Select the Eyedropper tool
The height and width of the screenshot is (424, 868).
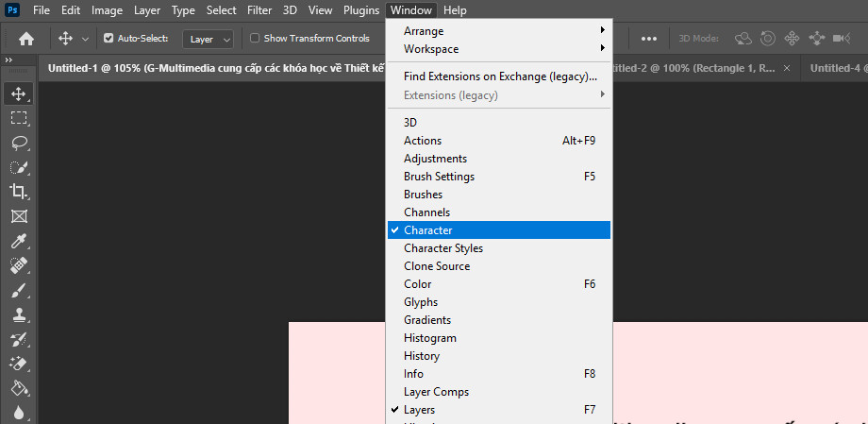coord(19,241)
